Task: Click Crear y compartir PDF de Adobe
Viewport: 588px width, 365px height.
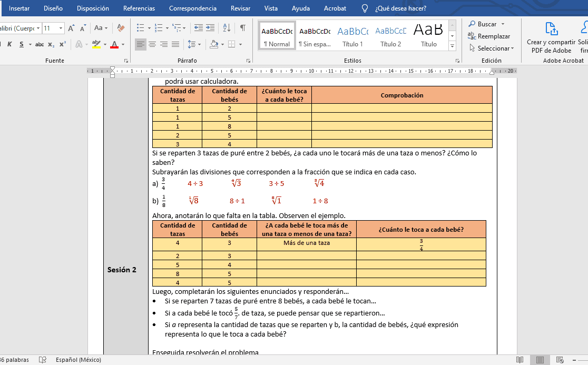Action: pos(551,37)
